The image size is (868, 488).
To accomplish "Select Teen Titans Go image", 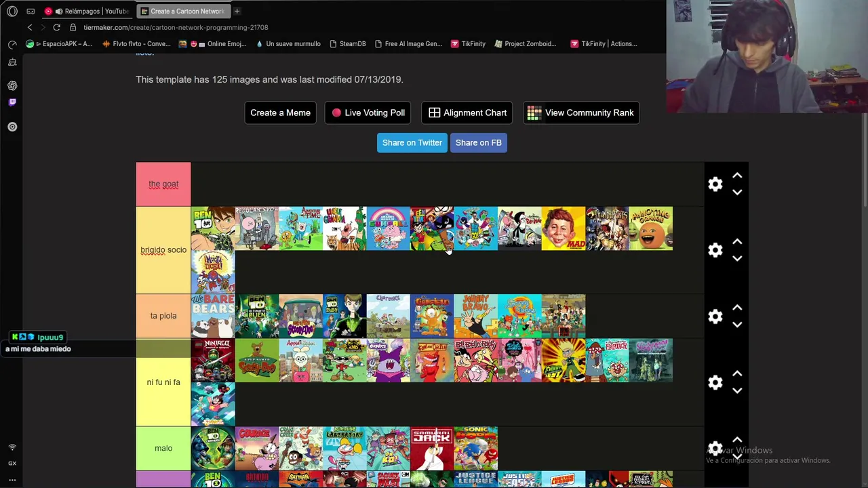I will 432,228.
